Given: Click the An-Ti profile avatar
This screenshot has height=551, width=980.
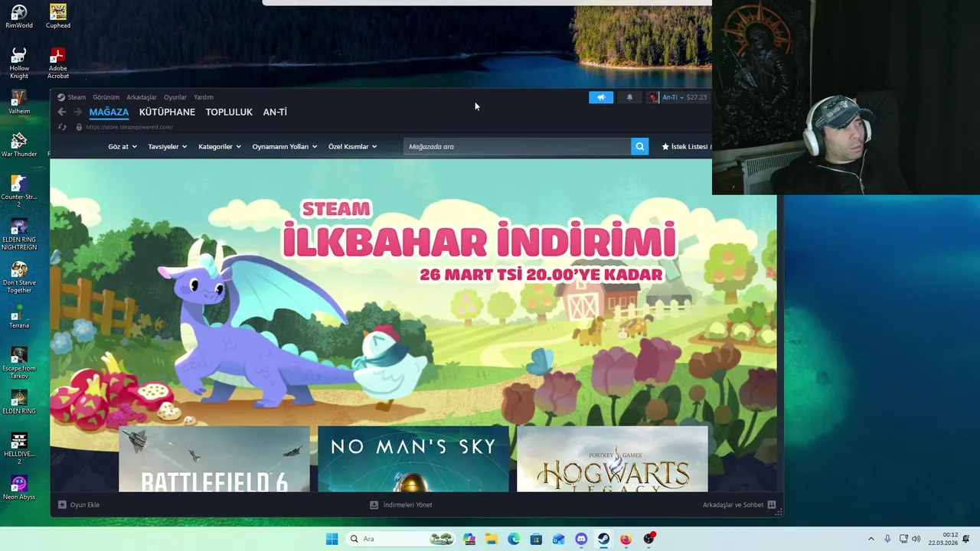Looking at the screenshot, I should tap(652, 97).
